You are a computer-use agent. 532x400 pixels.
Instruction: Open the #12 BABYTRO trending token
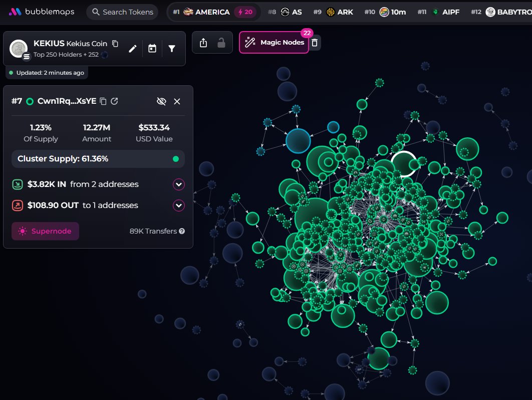(501, 12)
